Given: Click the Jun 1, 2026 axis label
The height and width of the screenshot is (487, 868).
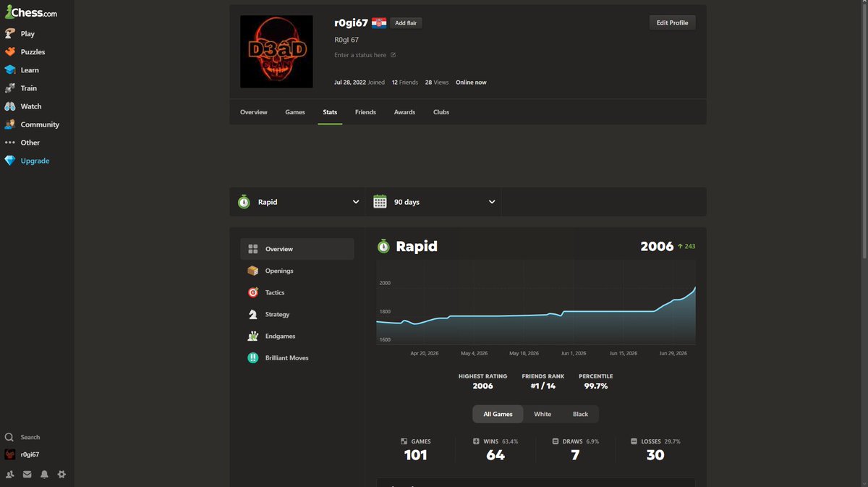Looking at the screenshot, I should 573,354.
